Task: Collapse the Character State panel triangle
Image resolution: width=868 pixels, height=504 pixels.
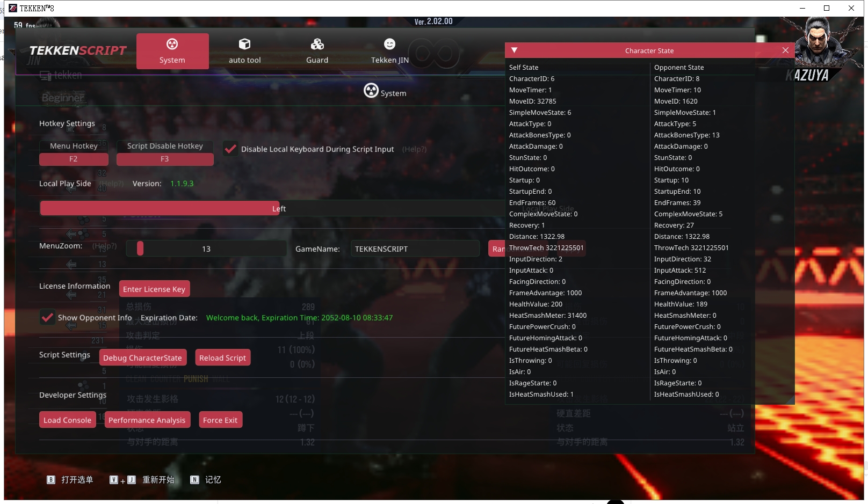Action: 514,50
